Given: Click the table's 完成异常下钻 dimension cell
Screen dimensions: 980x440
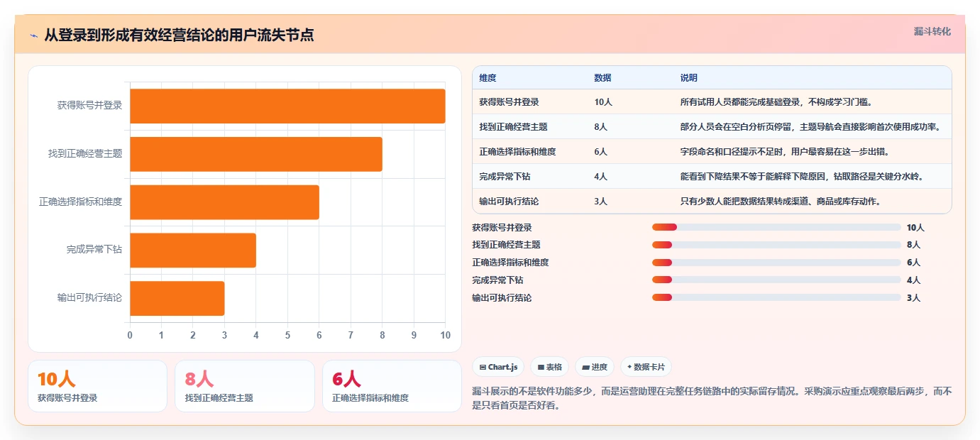Looking at the screenshot, I should tap(505, 177).
